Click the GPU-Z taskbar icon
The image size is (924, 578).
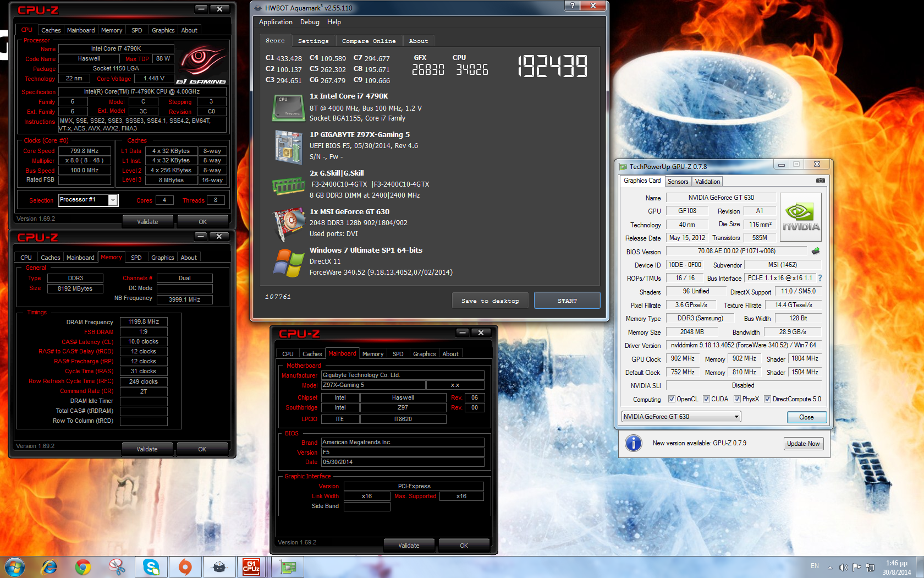click(288, 567)
